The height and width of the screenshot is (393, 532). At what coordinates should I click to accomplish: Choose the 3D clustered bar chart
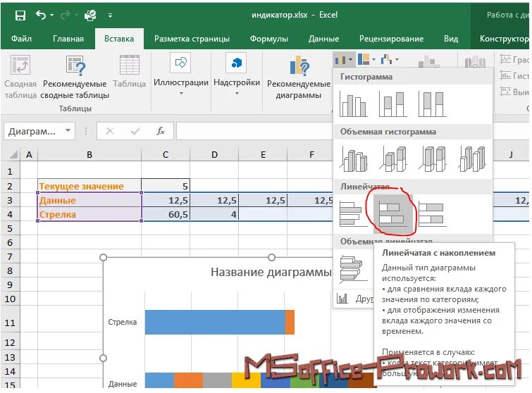(x=353, y=269)
